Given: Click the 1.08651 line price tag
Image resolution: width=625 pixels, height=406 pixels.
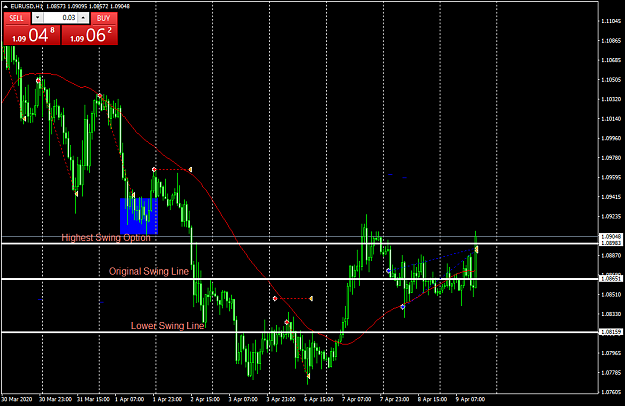Looking at the screenshot, I should pyautogui.click(x=611, y=279).
